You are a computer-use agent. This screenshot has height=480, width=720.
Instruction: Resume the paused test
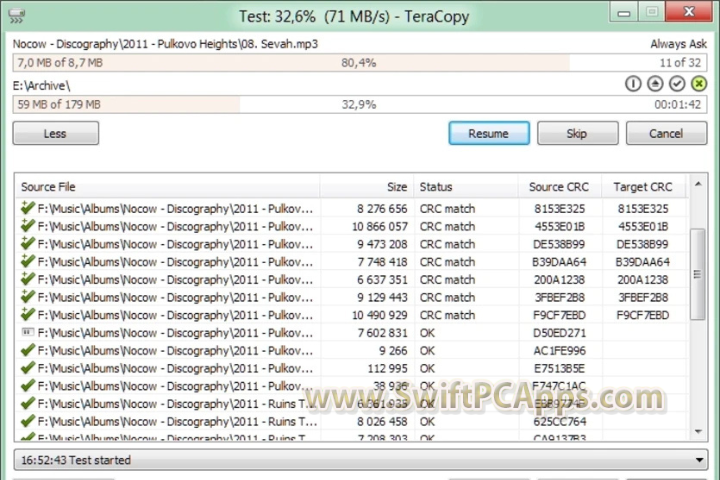click(x=489, y=133)
